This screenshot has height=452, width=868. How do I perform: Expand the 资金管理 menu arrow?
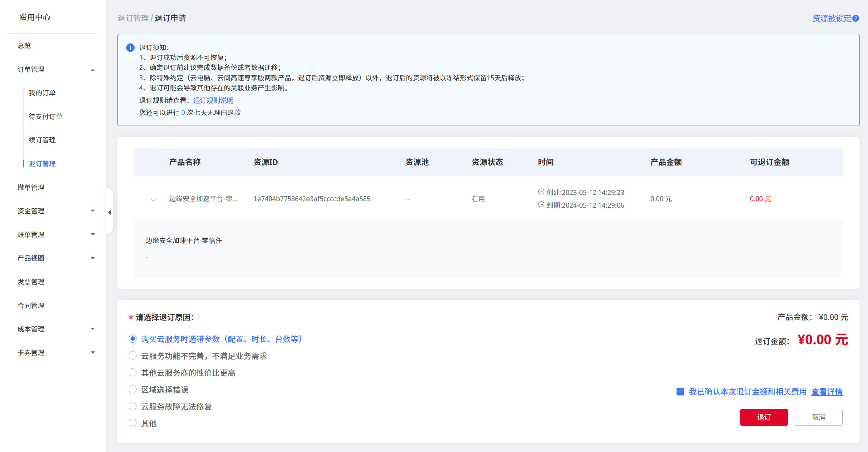click(x=93, y=211)
